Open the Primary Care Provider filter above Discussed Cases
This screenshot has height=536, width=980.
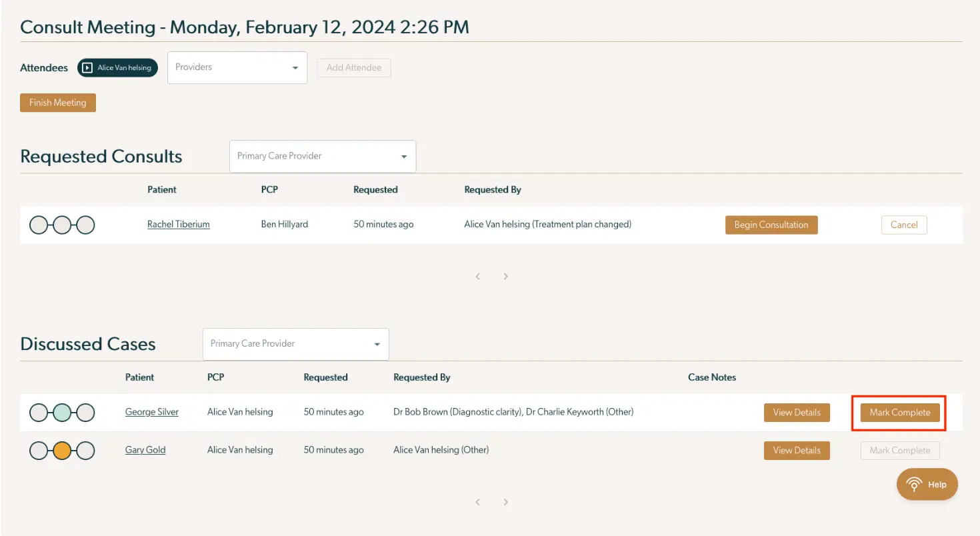pos(295,343)
